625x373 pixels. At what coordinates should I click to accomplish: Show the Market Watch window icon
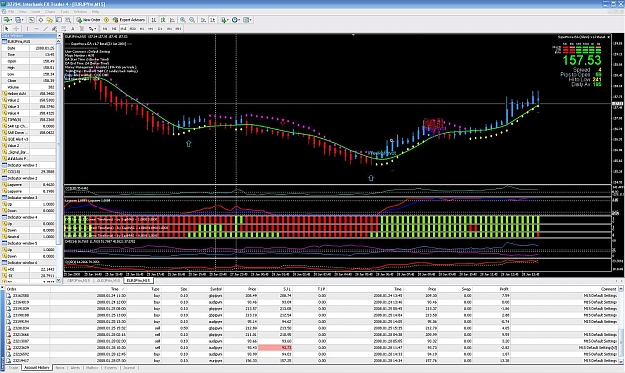click(x=31, y=20)
